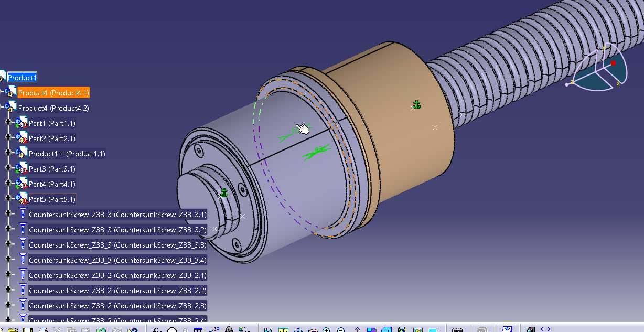
Task: Click screw icon of CountersunkScrew_Z33_2.2
Action: (23, 290)
